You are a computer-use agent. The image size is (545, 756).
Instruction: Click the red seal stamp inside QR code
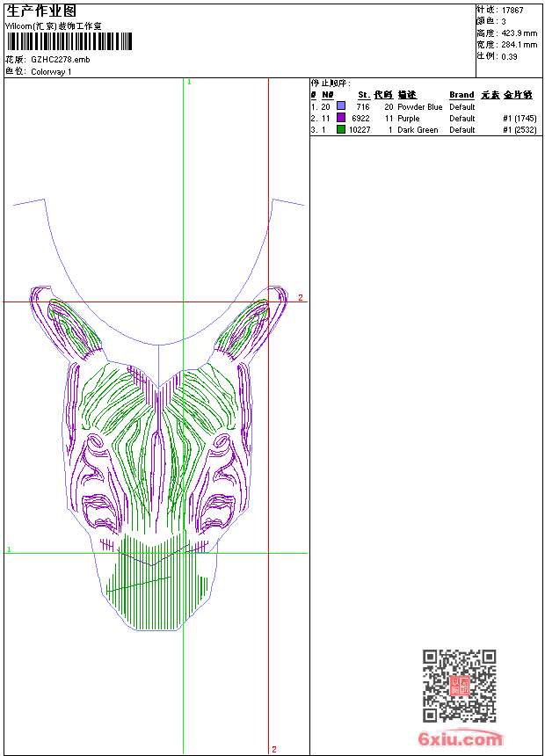pos(459,686)
